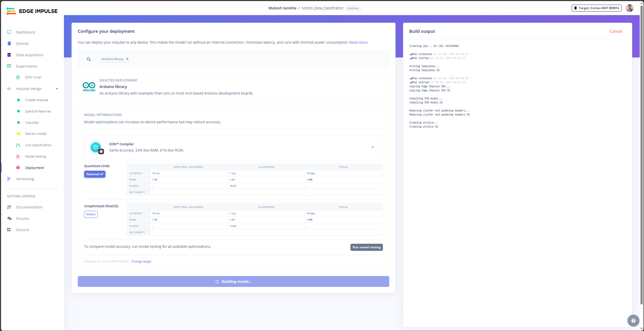Open the Documentation page
Image resolution: width=644 pixels, height=331 pixels.
(x=29, y=207)
